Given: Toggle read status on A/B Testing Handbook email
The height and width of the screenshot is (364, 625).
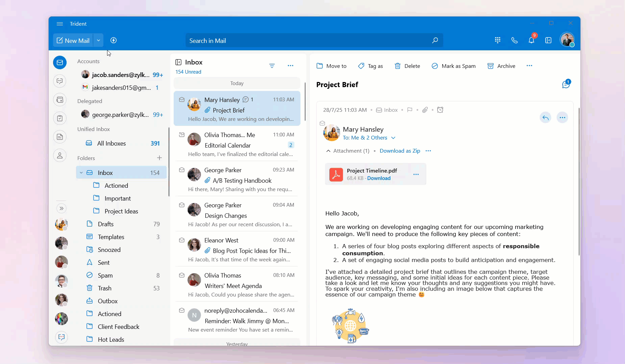Looking at the screenshot, I should (x=182, y=170).
